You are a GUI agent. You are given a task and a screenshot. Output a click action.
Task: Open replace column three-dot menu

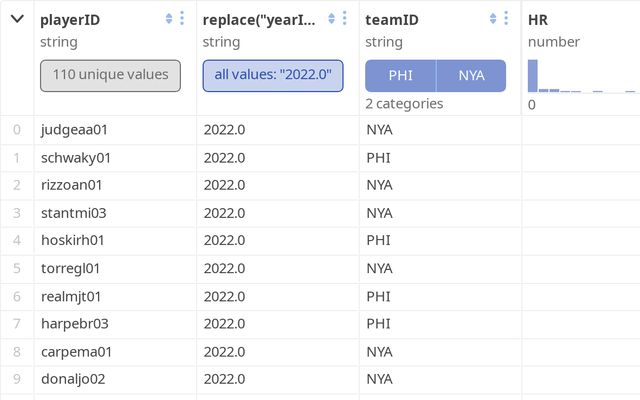pyautogui.click(x=345, y=18)
